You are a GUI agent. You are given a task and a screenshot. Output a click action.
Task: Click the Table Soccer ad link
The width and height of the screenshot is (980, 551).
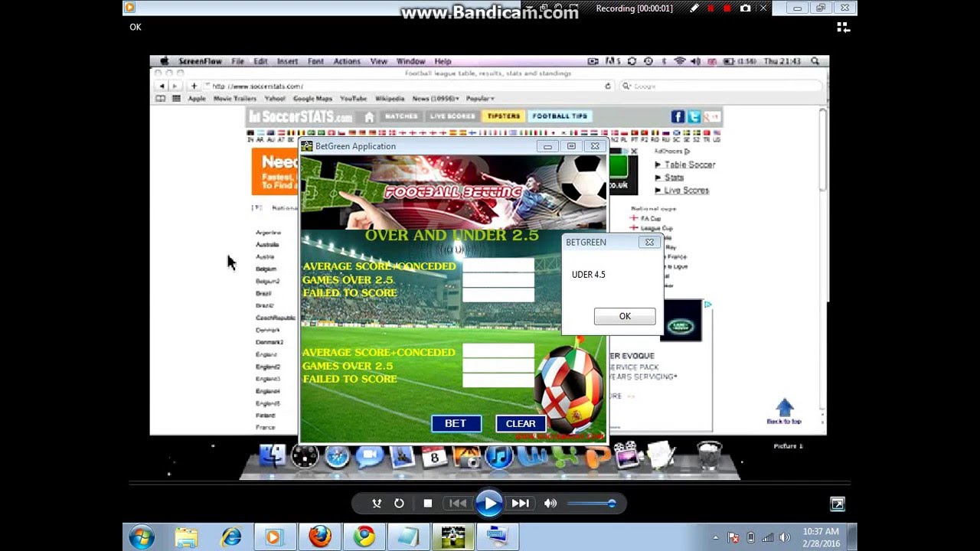(x=689, y=165)
